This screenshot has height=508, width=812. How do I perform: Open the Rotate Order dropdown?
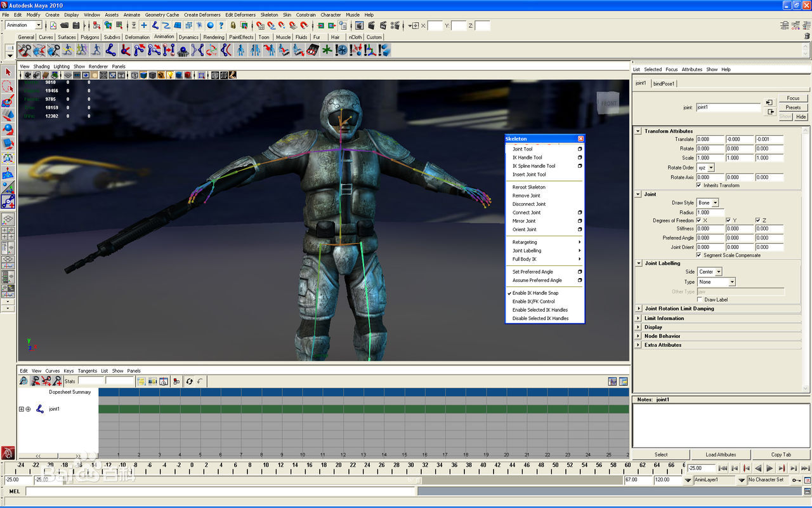tap(705, 168)
